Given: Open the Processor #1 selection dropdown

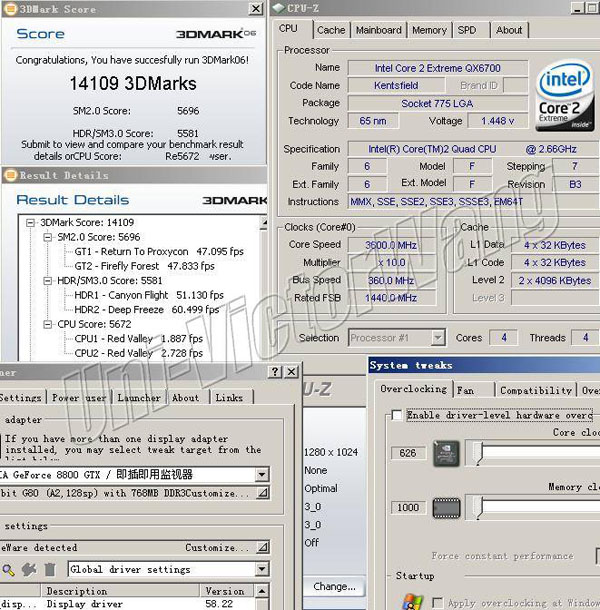Looking at the screenshot, I should tap(438, 338).
